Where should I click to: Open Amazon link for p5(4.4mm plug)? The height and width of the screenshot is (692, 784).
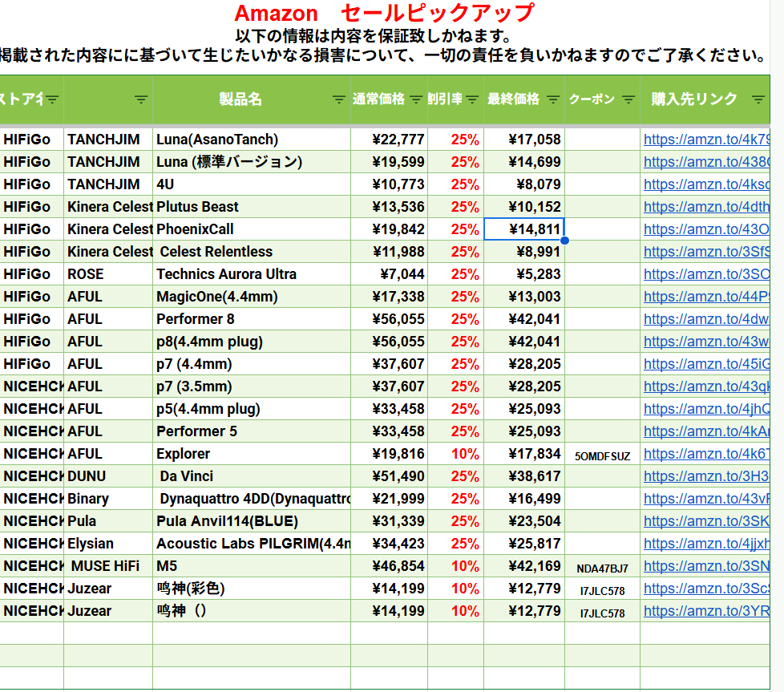click(x=706, y=409)
